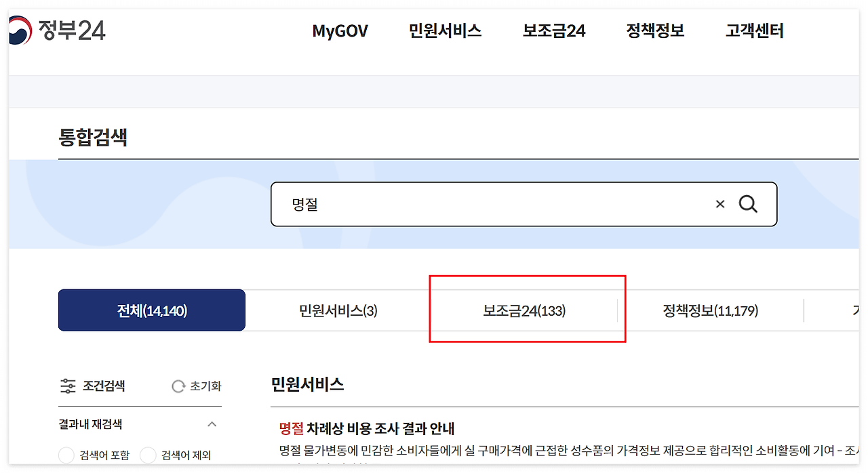The image size is (868, 473).
Task: Clear the search text with the X icon
Action: click(720, 204)
